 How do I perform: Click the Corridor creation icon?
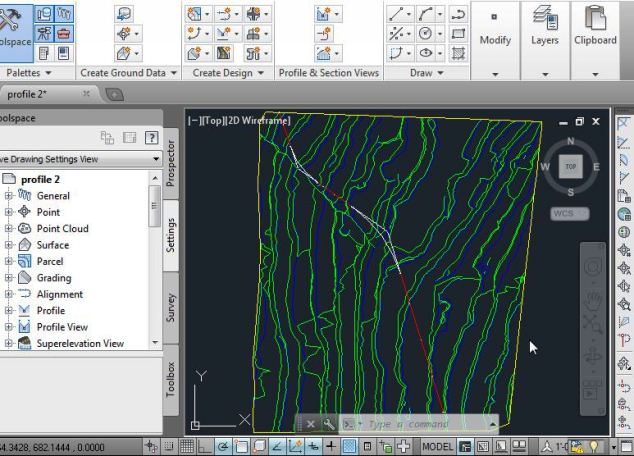[x=224, y=53]
